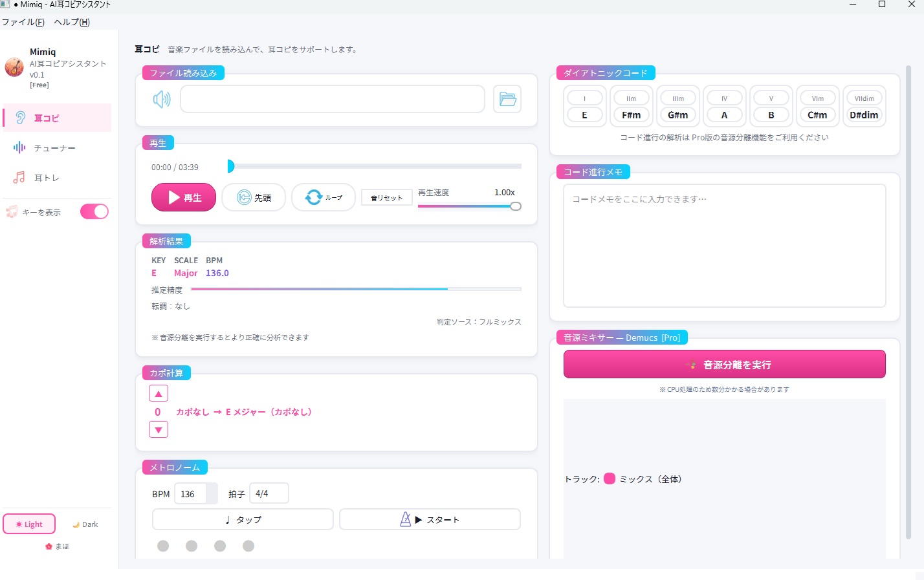
Task: Click the 音リセット button
Action: coord(386,198)
